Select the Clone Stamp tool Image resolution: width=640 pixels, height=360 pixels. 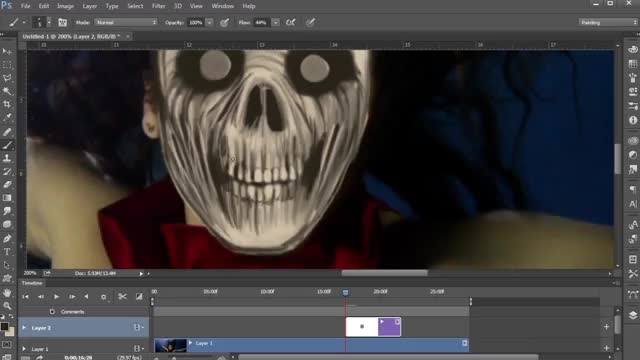click(7, 158)
